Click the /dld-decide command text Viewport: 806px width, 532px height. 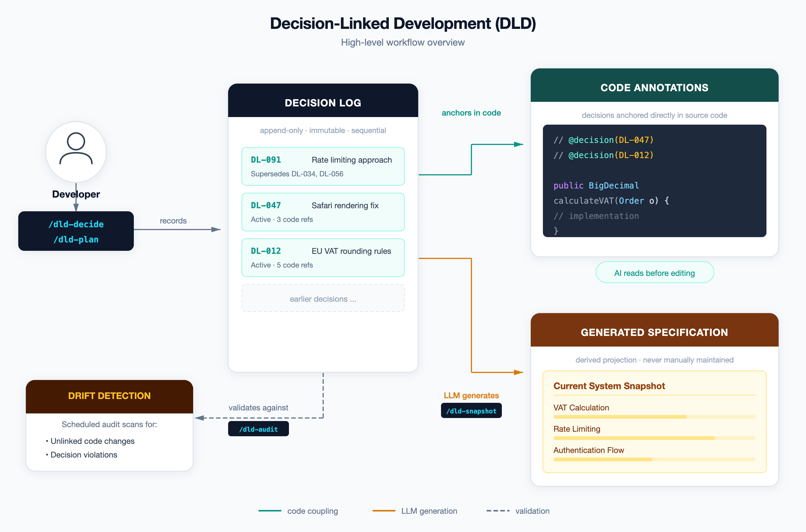pyautogui.click(x=76, y=224)
